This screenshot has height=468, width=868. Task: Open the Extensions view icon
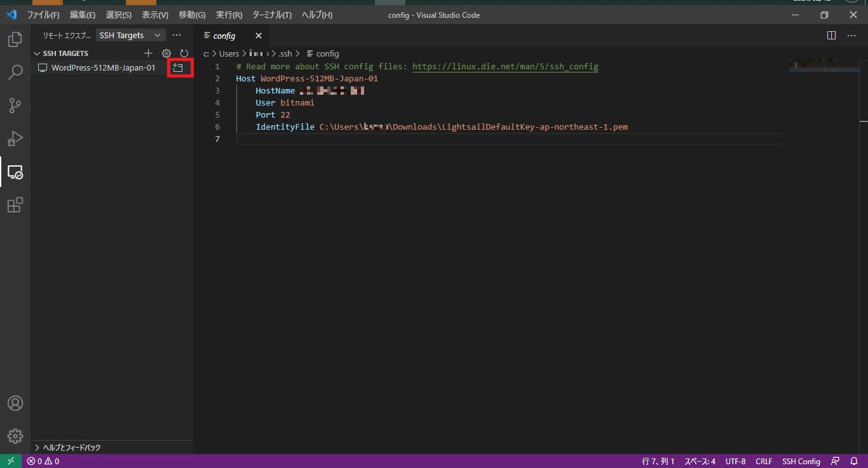pos(15,205)
